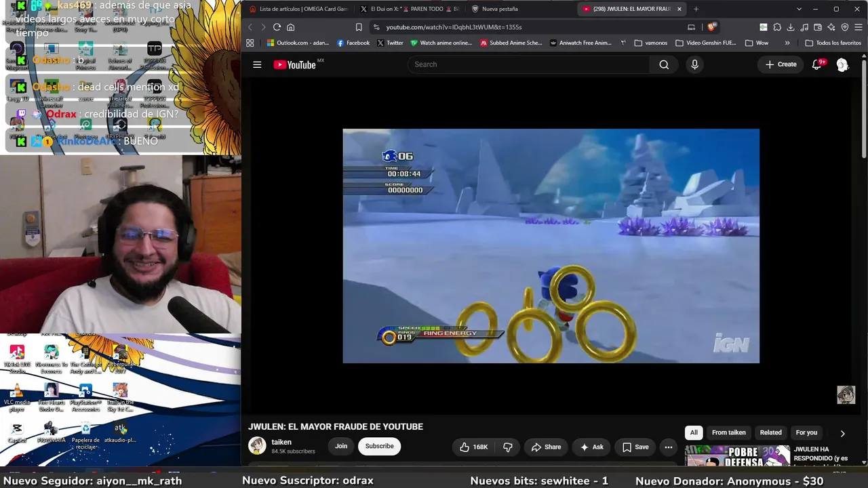Open Trails in the Sky desktop shortcut
Screen dimensions: 868x488
point(120,398)
